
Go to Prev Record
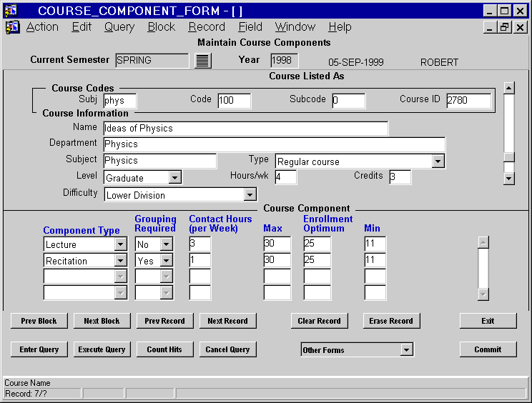(165, 321)
